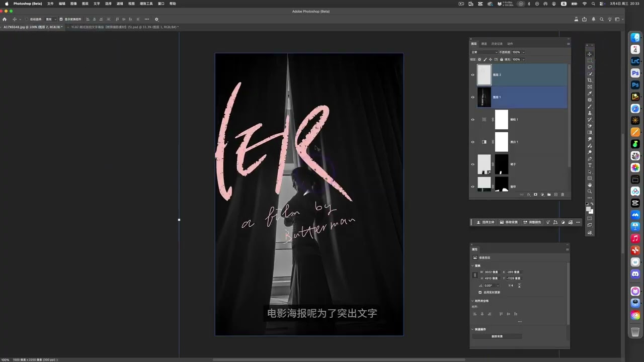Viewport: 644px width, 362px height.
Task: Select the Lasso tool
Action: click(x=590, y=67)
